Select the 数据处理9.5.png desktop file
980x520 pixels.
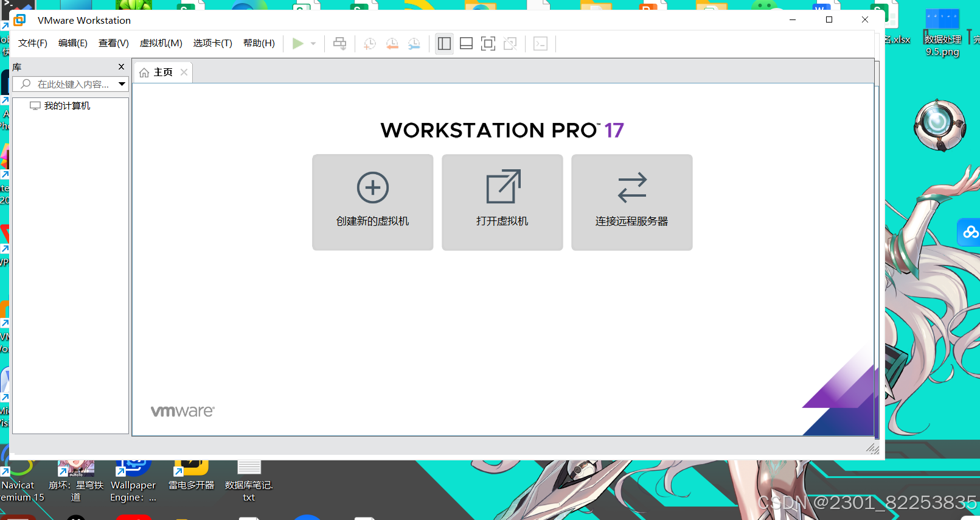(943, 33)
